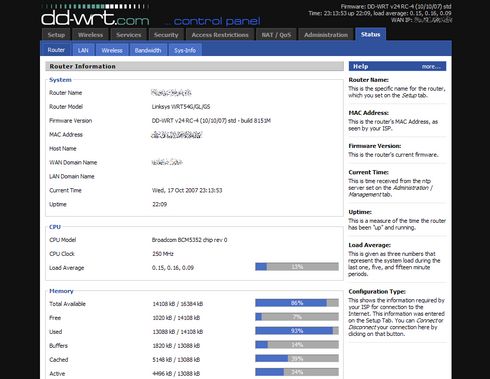490x379 pixels.
Task: Open the Administration tab
Action: pyautogui.click(x=326, y=35)
